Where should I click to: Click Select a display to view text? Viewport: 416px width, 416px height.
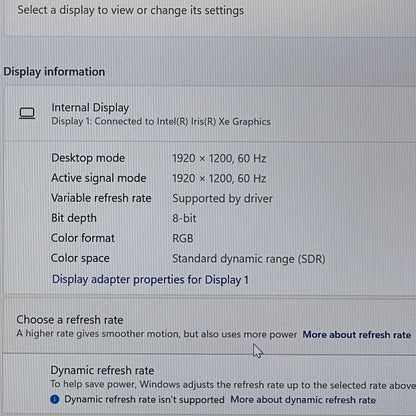pyautogui.click(x=131, y=10)
